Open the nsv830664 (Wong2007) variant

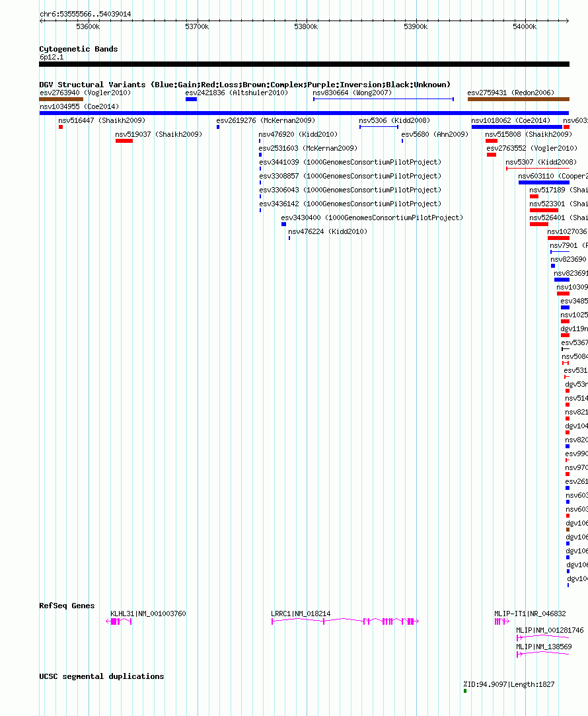click(x=352, y=93)
